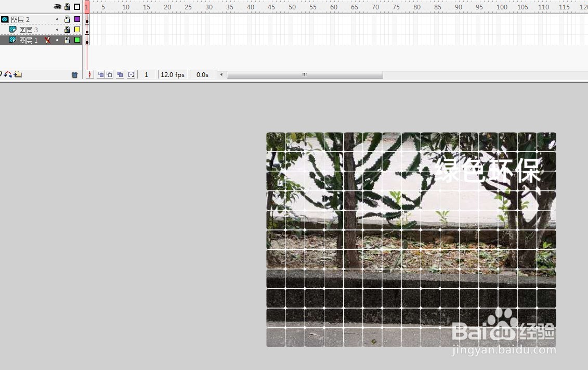This screenshot has height=370, width=588.
Task: Click the gridded photo on the stage
Action: click(411, 239)
